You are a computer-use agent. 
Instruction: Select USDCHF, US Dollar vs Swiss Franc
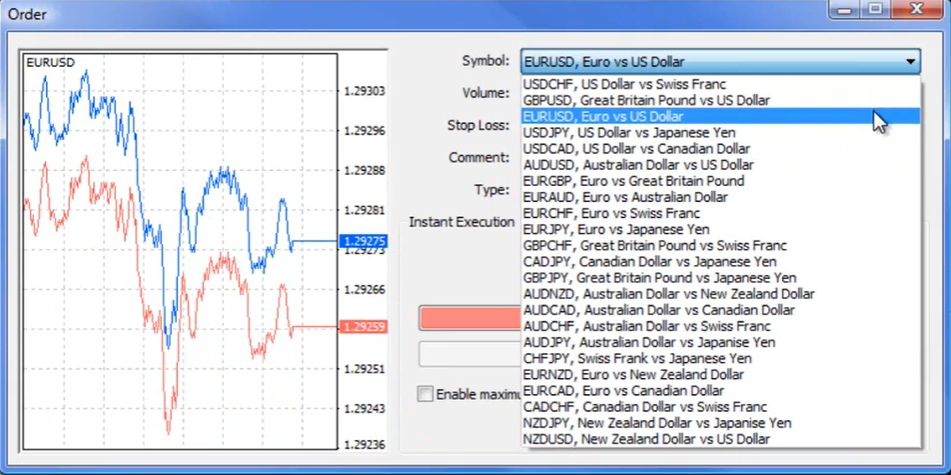721,84
